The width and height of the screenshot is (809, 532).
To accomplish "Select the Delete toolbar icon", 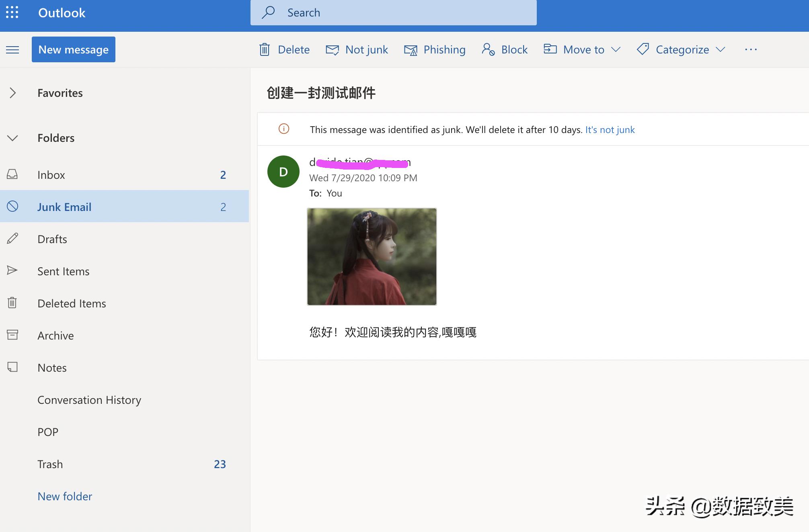I will click(x=265, y=49).
